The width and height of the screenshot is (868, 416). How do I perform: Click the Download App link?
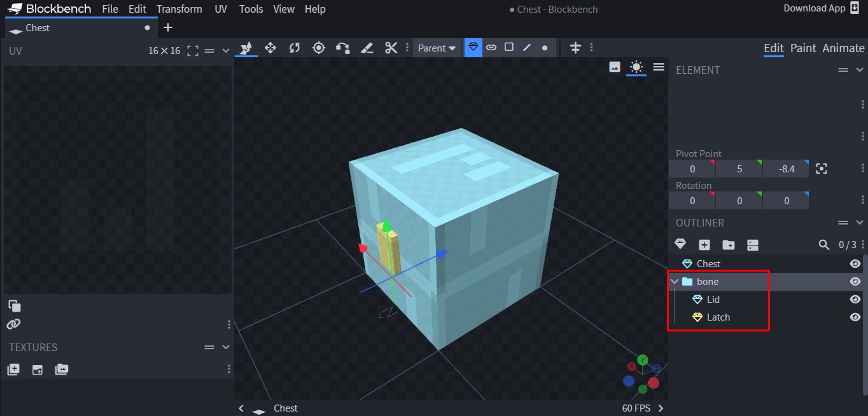(822, 8)
